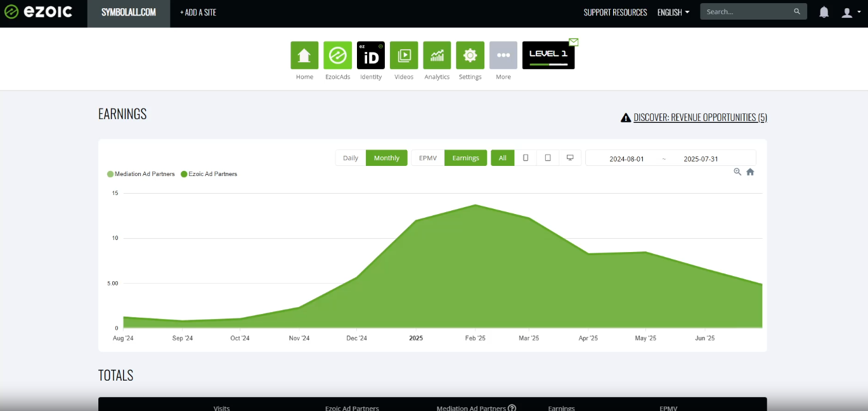868x411 pixels.
Task: Click the Aug '24 axis label
Action: [123, 338]
